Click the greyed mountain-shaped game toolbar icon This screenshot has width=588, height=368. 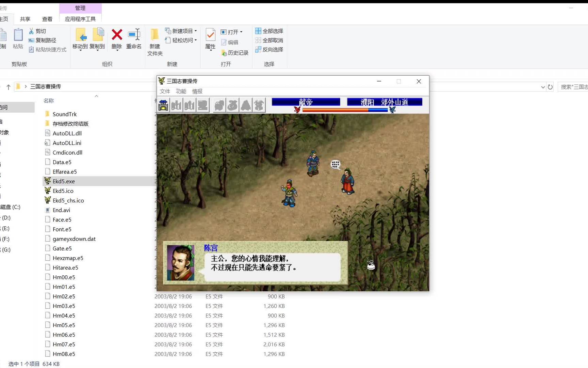pos(245,105)
